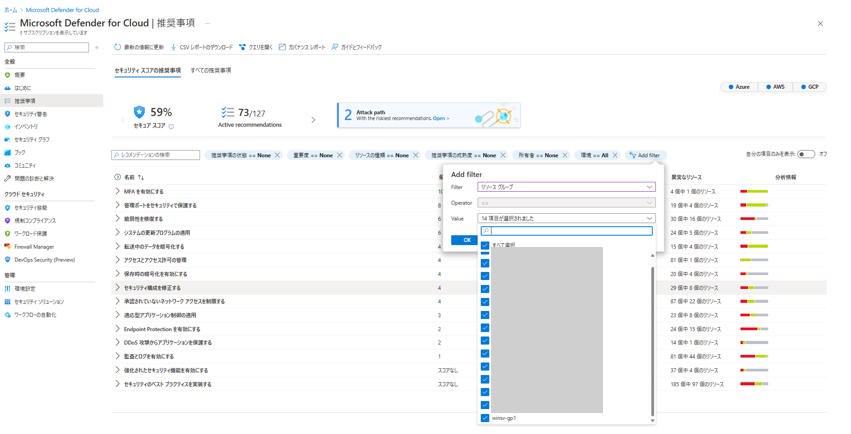
Task: Open 概要 in the sidebar
Action: [x=20, y=75]
